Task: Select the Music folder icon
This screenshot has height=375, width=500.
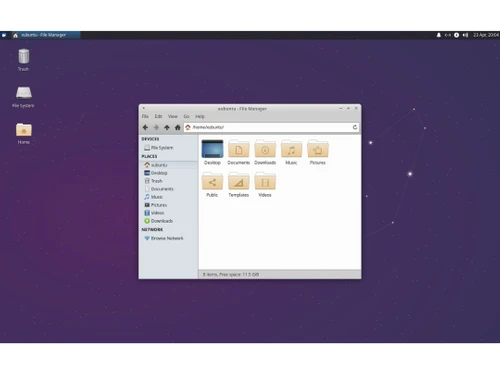Action: [x=291, y=152]
